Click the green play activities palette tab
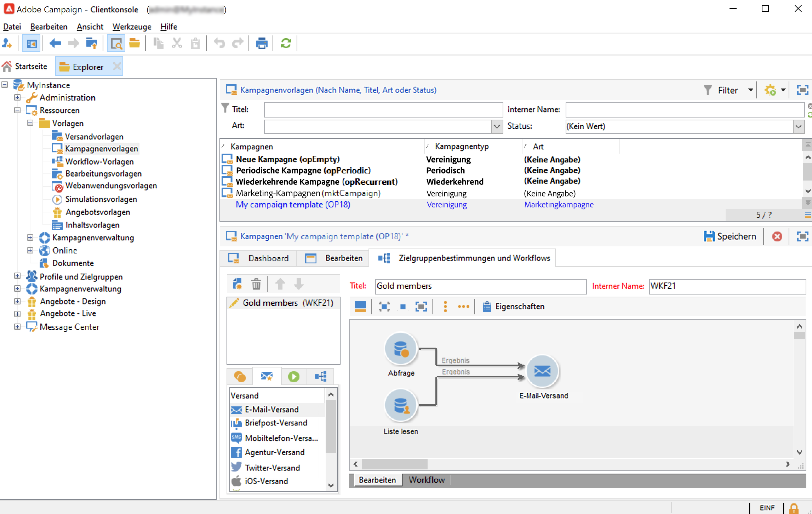 [293, 376]
